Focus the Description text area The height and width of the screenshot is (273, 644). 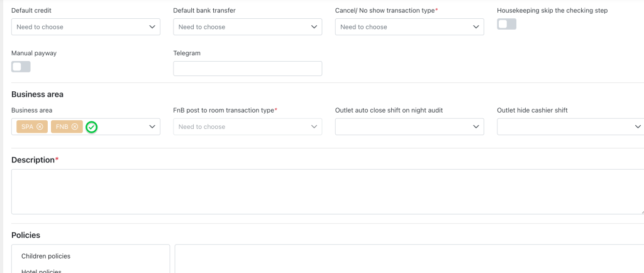pos(327,191)
